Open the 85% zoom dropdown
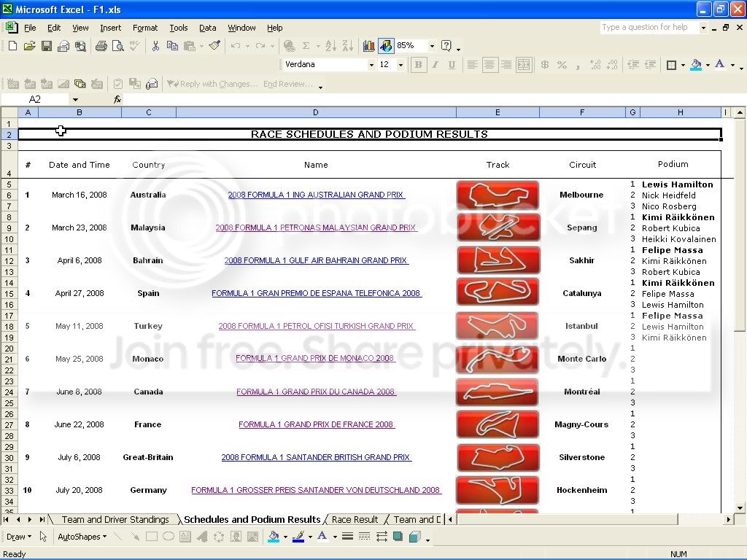This screenshot has height=560, width=747. tap(432, 46)
